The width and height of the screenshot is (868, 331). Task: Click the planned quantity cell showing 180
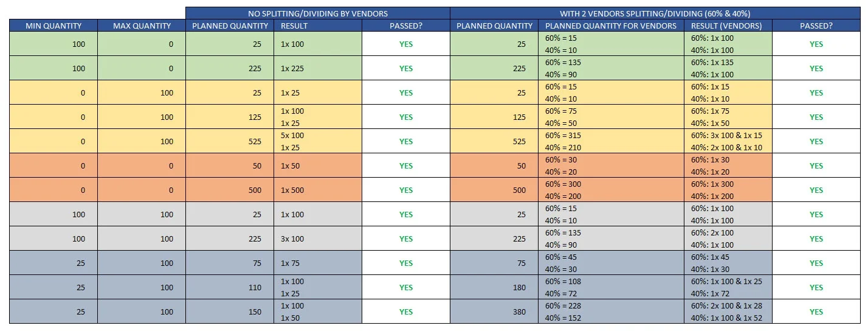coord(494,288)
